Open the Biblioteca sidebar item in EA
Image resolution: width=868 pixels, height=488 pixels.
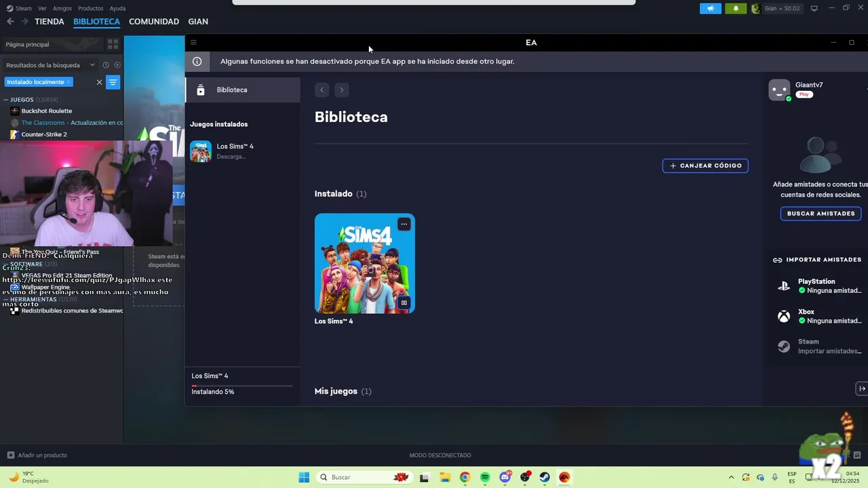(243, 89)
